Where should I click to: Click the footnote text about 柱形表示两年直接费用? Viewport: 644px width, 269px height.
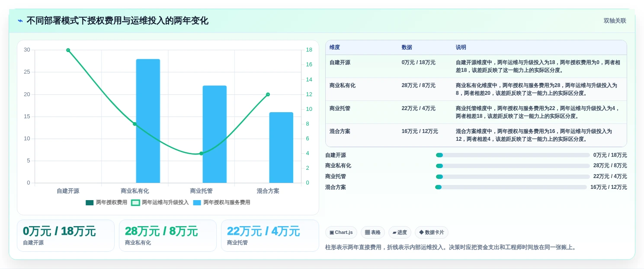click(x=452, y=247)
